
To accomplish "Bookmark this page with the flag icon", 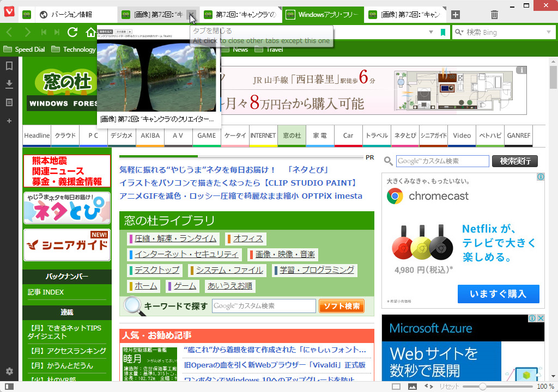I will point(444,32).
